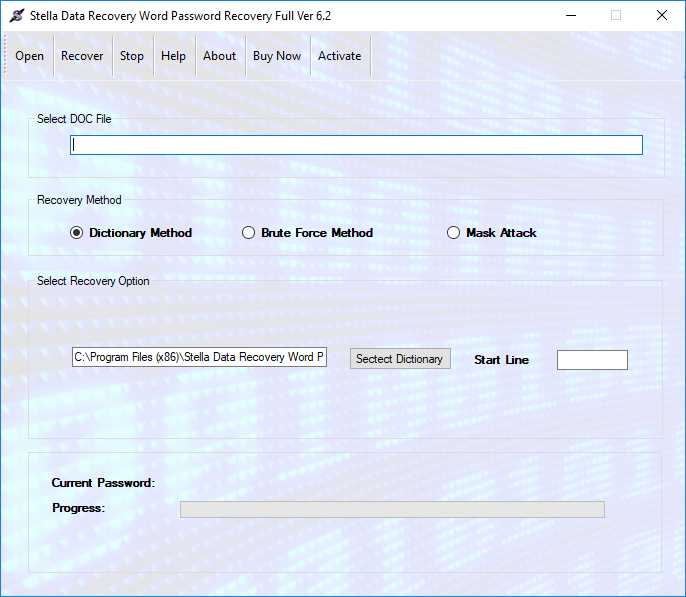Click the Start Line input box

[x=592, y=360]
